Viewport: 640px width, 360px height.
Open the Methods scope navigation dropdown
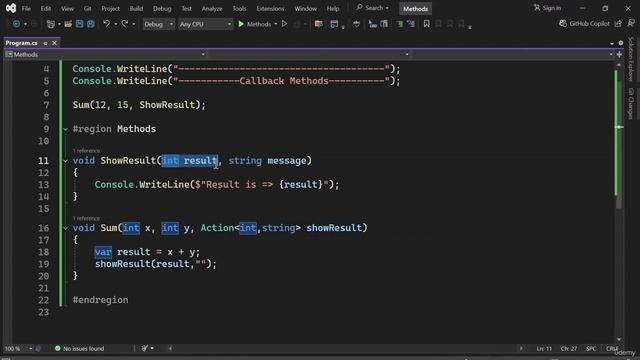[x=105, y=54]
